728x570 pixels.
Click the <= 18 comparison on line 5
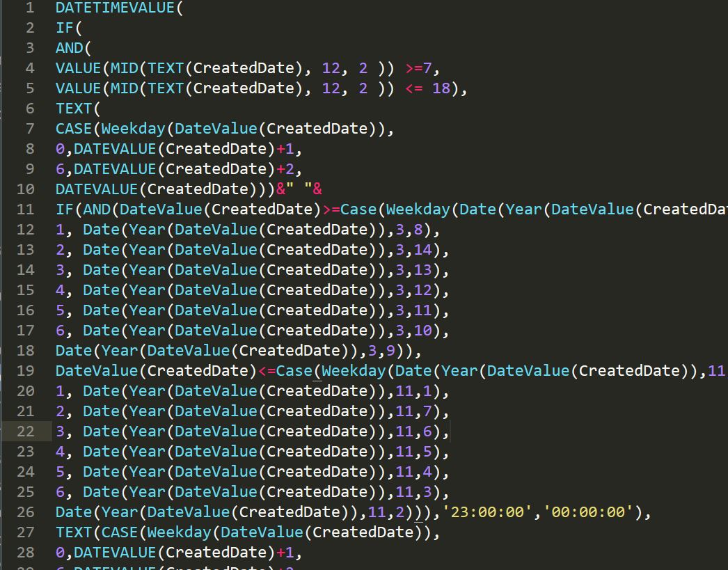click(427, 88)
